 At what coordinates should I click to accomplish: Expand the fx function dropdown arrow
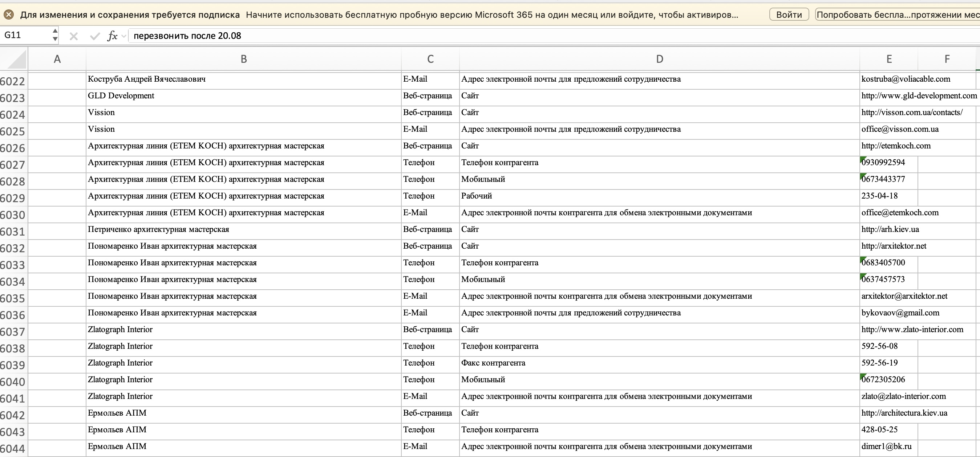click(x=123, y=36)
